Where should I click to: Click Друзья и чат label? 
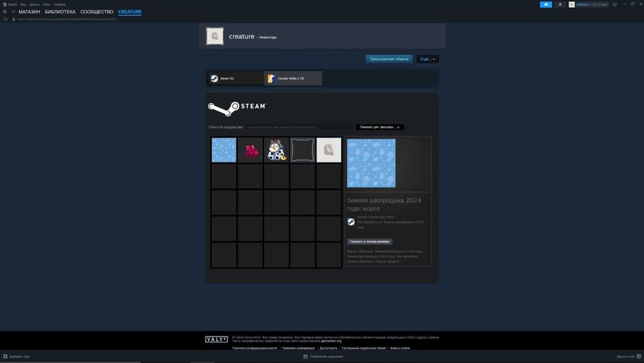(625, 357)
